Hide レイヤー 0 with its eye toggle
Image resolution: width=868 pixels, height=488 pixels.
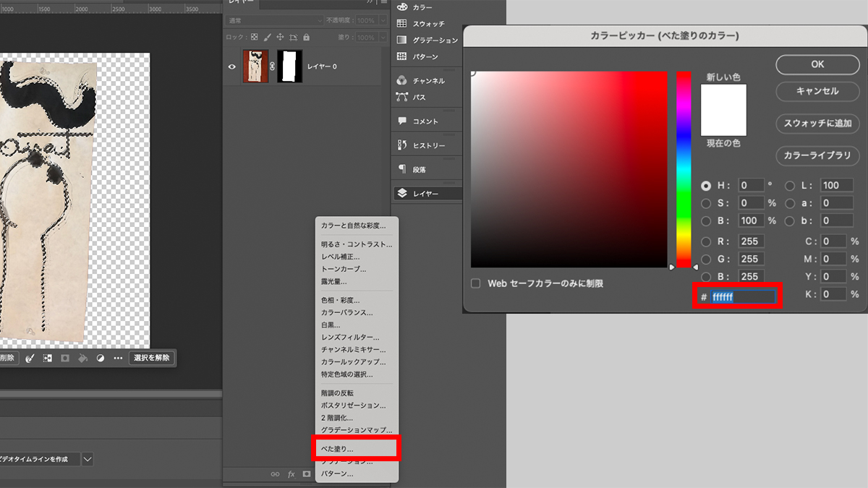click(x=231, y=67)
